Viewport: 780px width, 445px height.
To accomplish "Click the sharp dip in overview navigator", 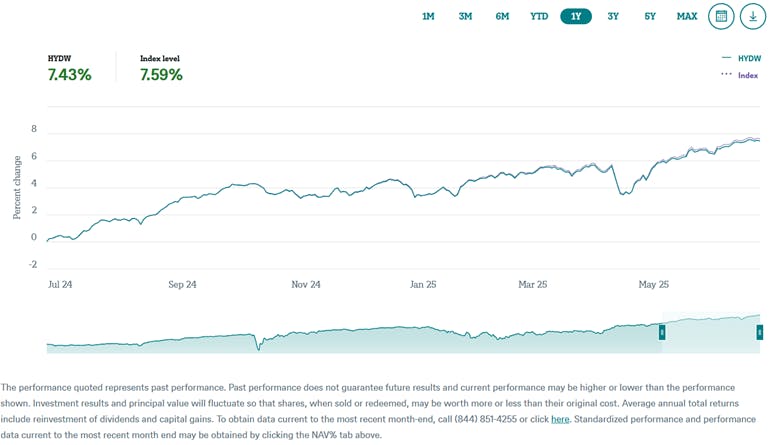I will pyautogui.click(x=258, y=346).
